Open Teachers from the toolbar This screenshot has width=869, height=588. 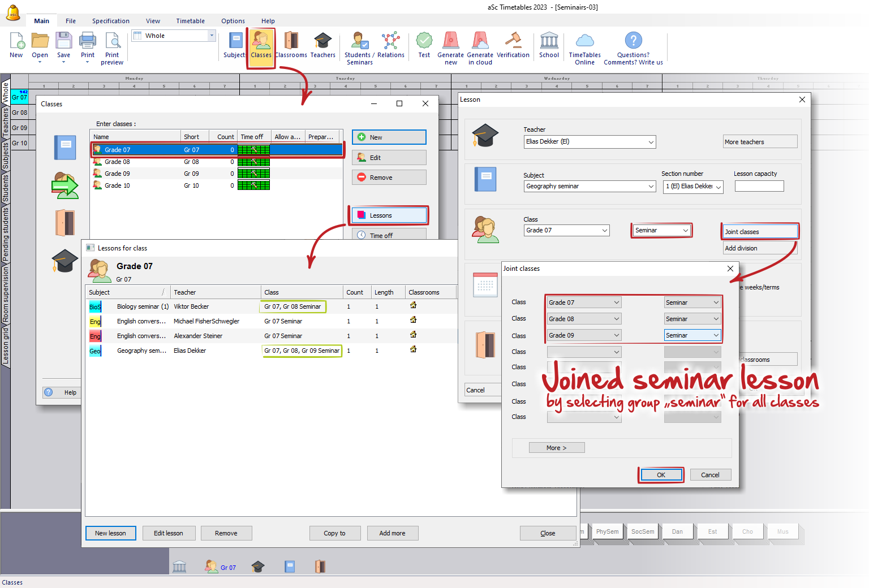click(323, 45)
